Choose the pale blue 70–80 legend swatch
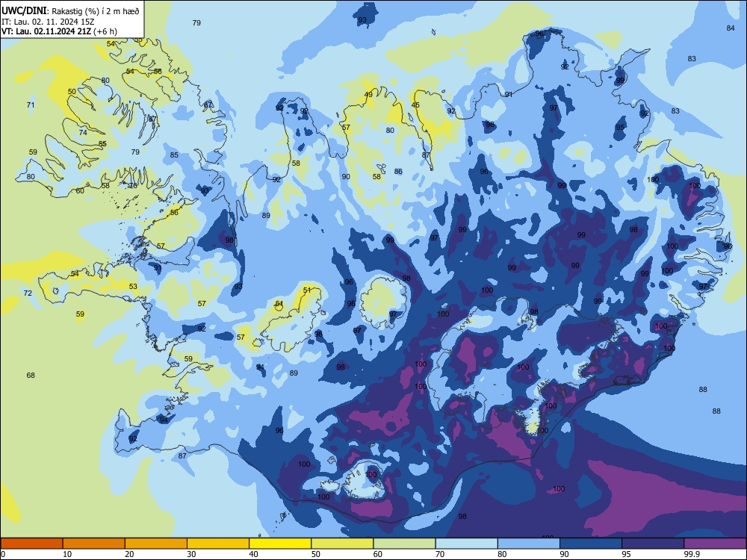The image size is (747, 560). [x=466, y=544]
